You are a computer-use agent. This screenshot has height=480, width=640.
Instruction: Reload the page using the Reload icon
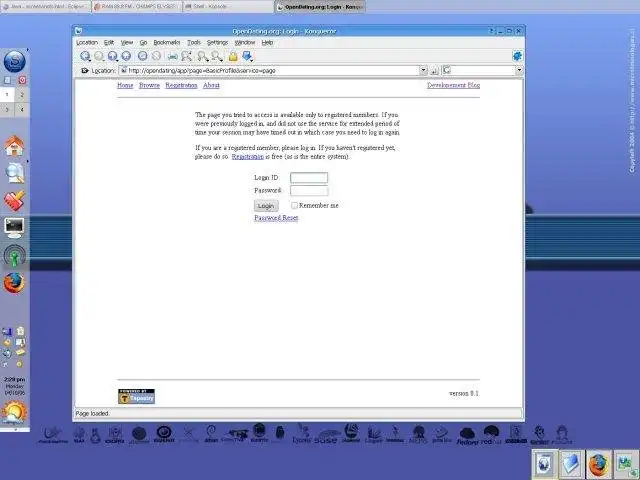click(142, 56)
